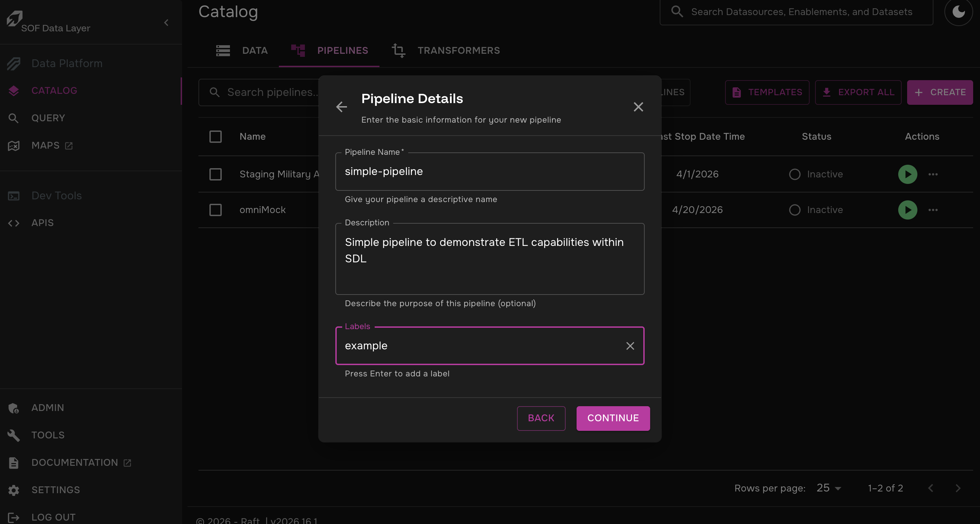This screenshot has width=980, height=524.
Task: Open the Query sidebar item
Action: (91, 118)
